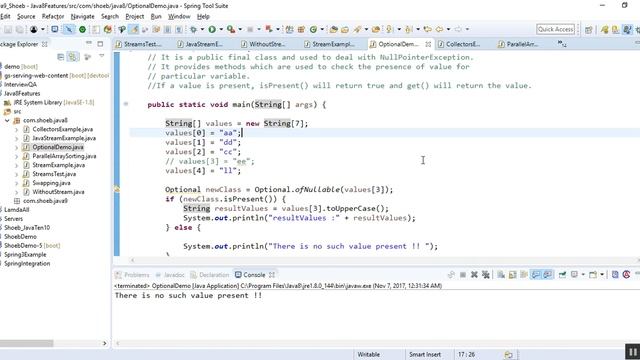Click the Display Selected Console icon

click(574, 275)
